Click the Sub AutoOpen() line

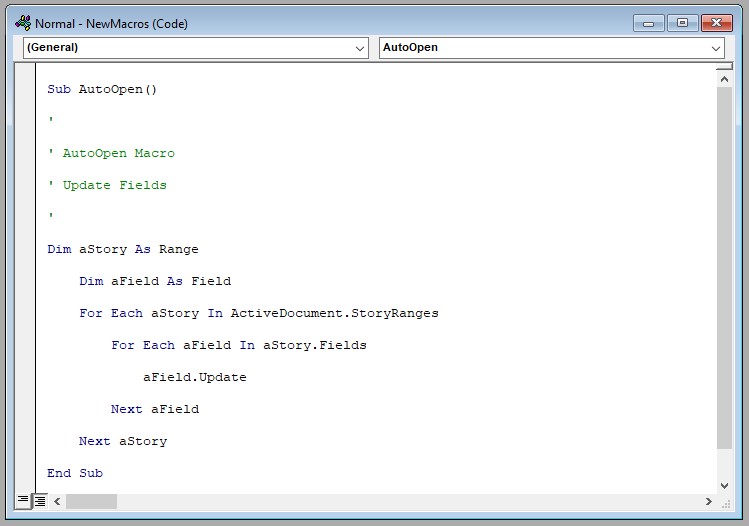[x=102, y=89]
